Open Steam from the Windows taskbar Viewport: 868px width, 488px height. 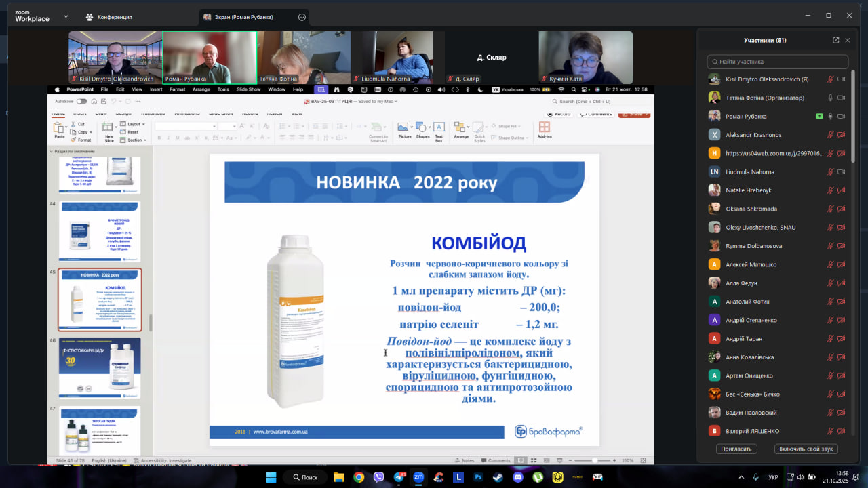click(498, 477)
